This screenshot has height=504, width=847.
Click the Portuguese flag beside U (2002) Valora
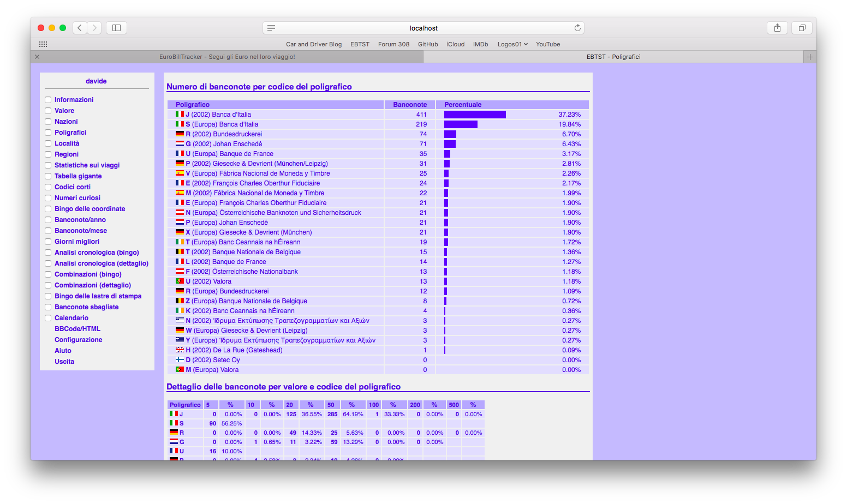179,281
